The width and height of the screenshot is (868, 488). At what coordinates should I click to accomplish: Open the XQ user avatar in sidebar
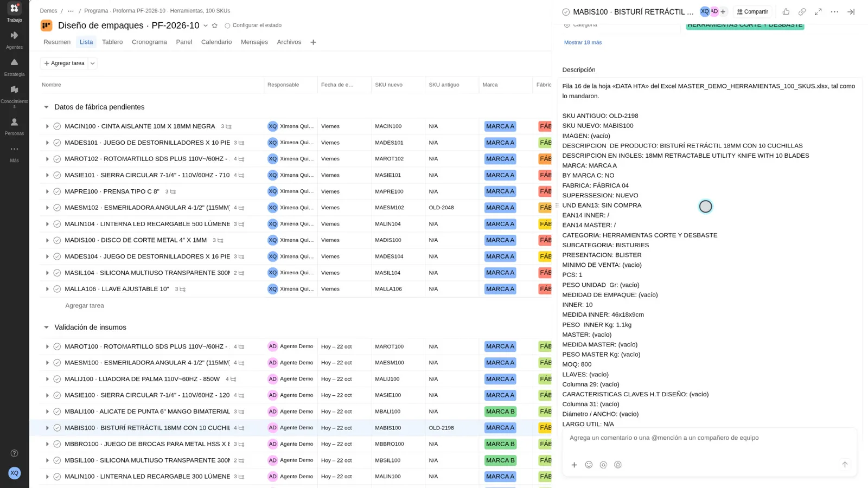click(x=15, y=473)
